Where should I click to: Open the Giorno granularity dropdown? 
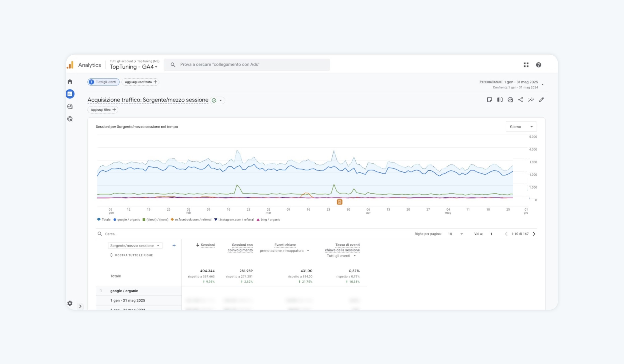(x=521, y=127)
